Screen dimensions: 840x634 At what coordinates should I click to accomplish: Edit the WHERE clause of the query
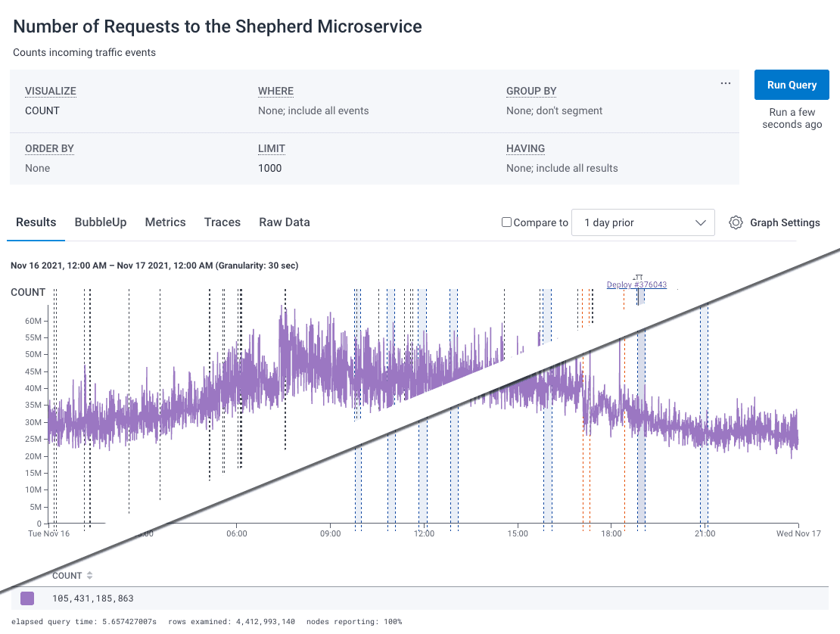(275, 91)
